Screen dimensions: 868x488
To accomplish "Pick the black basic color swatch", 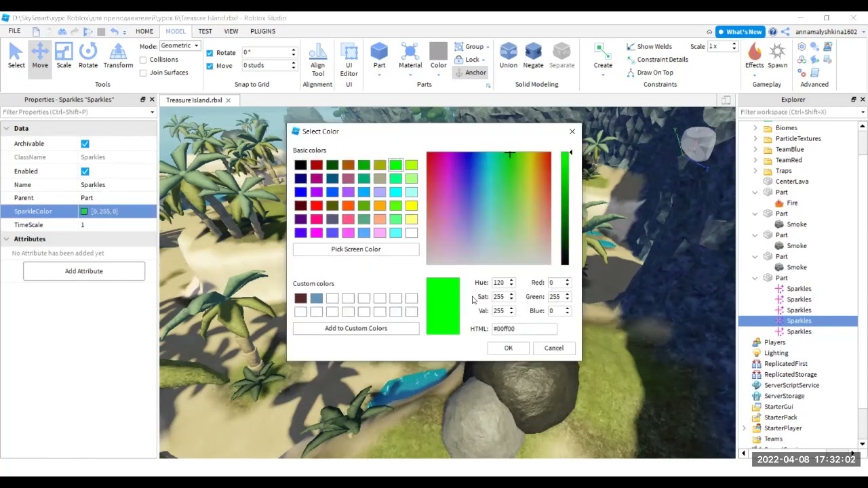I will point(300,165).
